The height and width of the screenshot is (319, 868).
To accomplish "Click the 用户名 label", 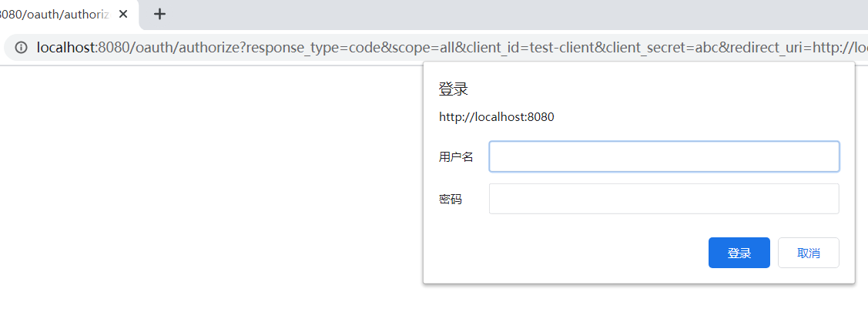I will (456, 156).
